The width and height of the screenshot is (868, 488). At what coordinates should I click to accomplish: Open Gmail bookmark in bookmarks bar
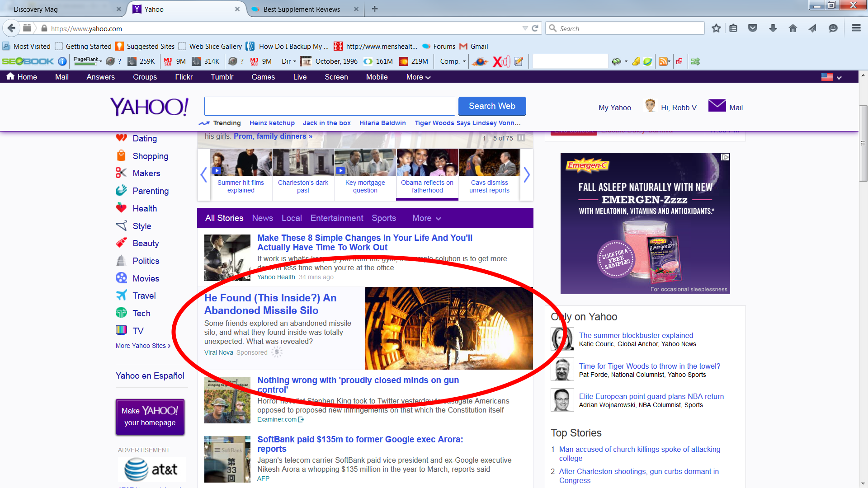tap(474, 46)
